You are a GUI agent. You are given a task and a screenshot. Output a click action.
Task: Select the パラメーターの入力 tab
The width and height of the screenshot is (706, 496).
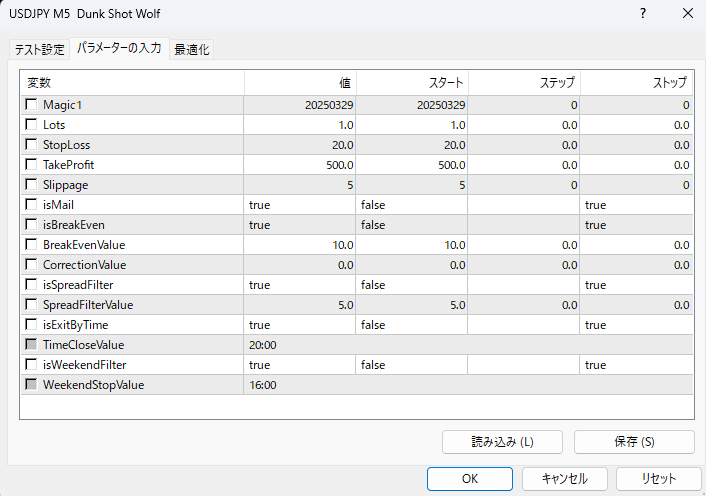click(x=119, y=48)
